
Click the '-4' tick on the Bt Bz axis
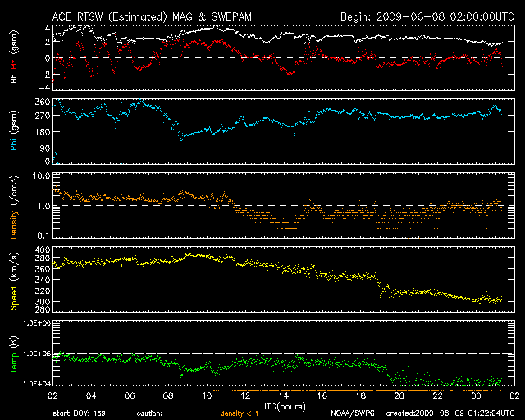43,88
